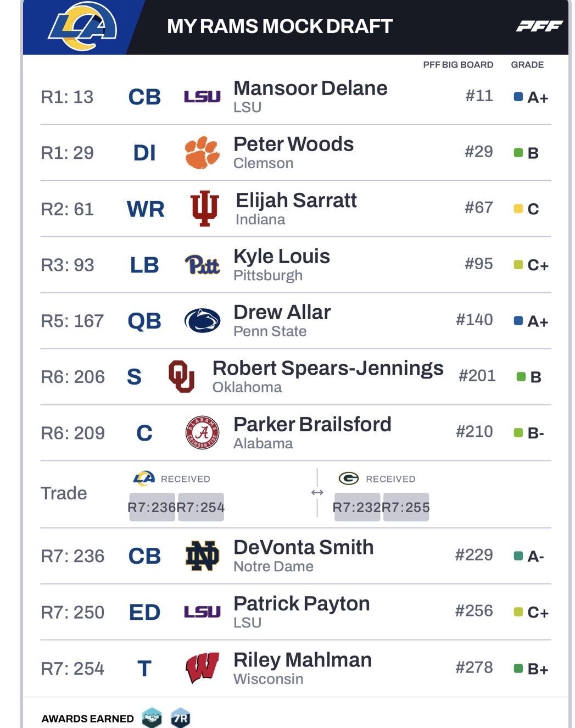This screenshot has width=575, height=728.
Task: Click the Notre Dame logo beside DeVonta Smith
Action: [202, 555]
